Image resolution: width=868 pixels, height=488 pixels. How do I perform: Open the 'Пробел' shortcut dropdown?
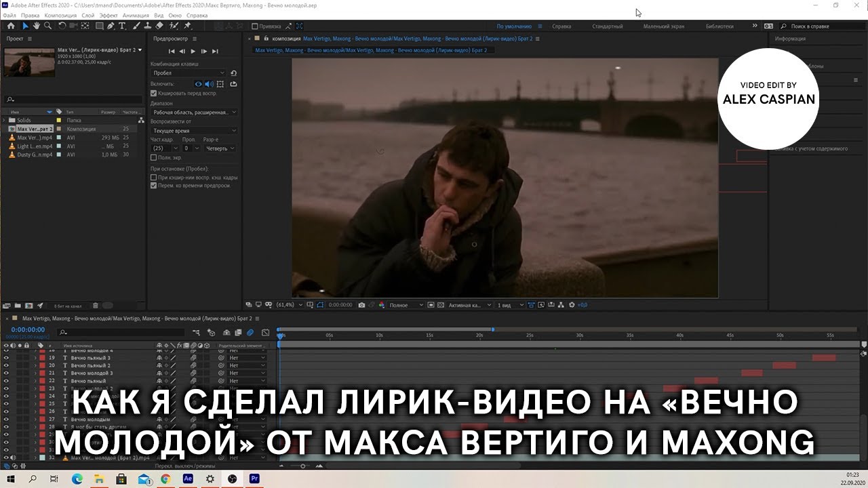(189, 73)
